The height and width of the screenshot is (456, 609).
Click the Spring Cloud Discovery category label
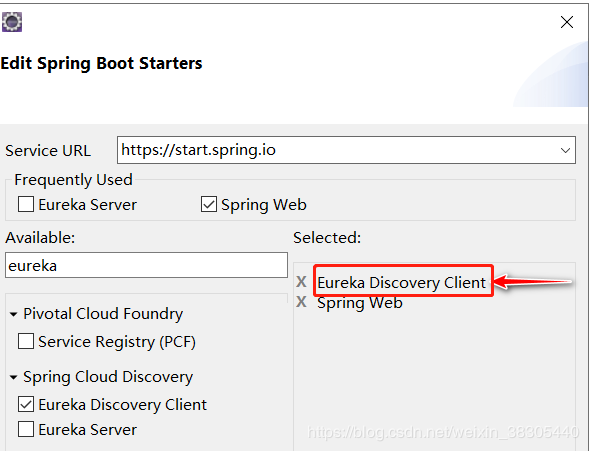[108, 377]
